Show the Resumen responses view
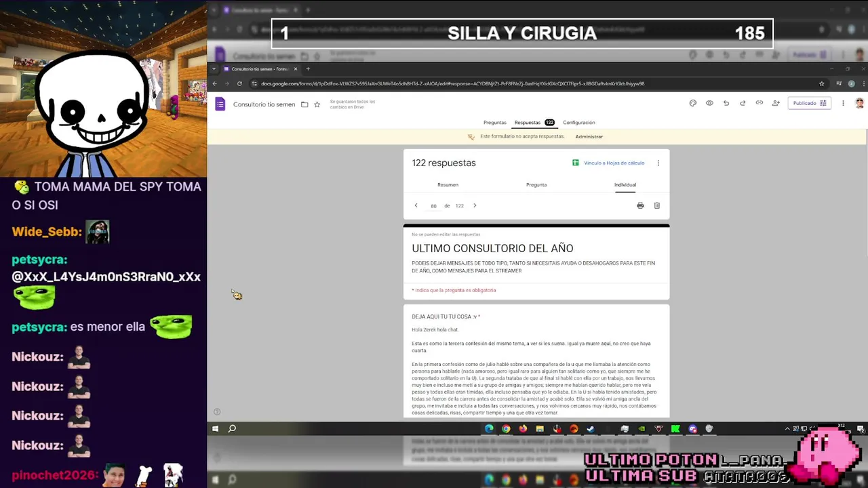This screenshot has height=488, width=868. [x=448, y=184]
